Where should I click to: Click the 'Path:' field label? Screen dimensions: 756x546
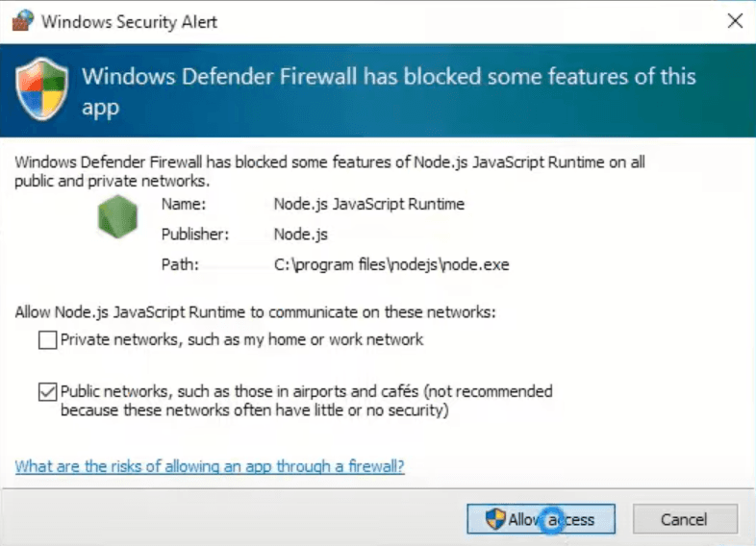180,263
